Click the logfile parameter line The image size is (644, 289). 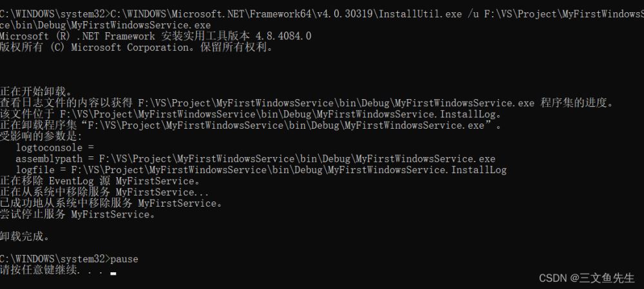pyautogui.click(x=261, y=170)
